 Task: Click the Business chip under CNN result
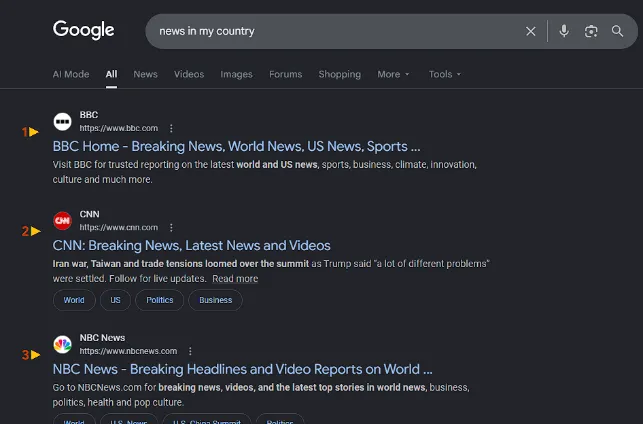(x=215, y=300)
